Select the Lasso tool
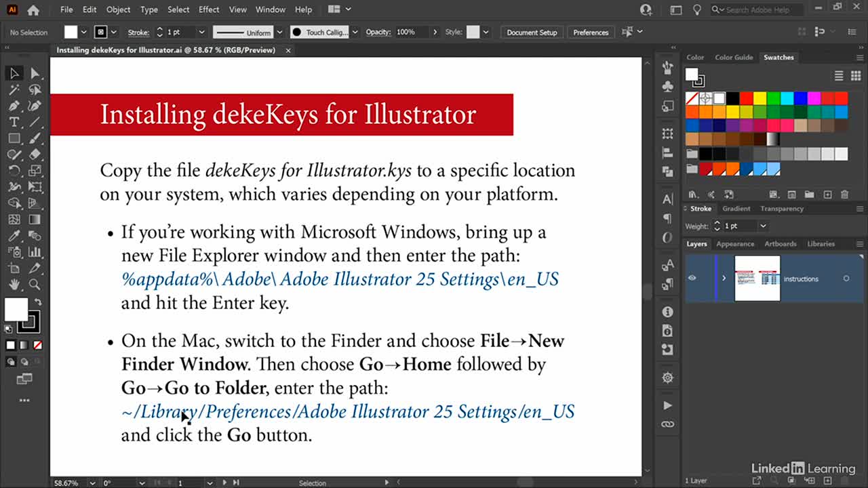868x488 pixels. pyautogui.click(x=35, y=89)
